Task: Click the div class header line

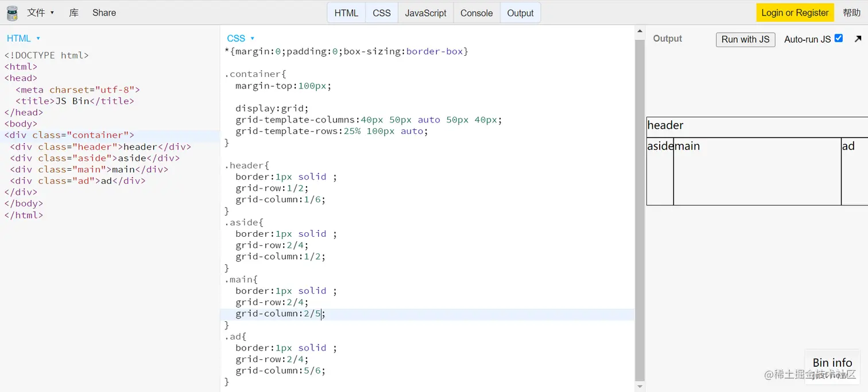Action: pyautogui.click(x=100, y=147)
